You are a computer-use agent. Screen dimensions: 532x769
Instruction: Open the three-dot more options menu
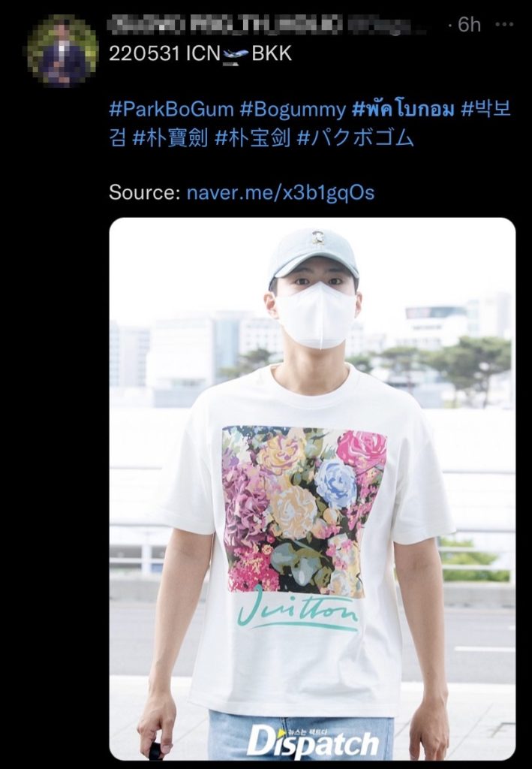tap(504, 24)
